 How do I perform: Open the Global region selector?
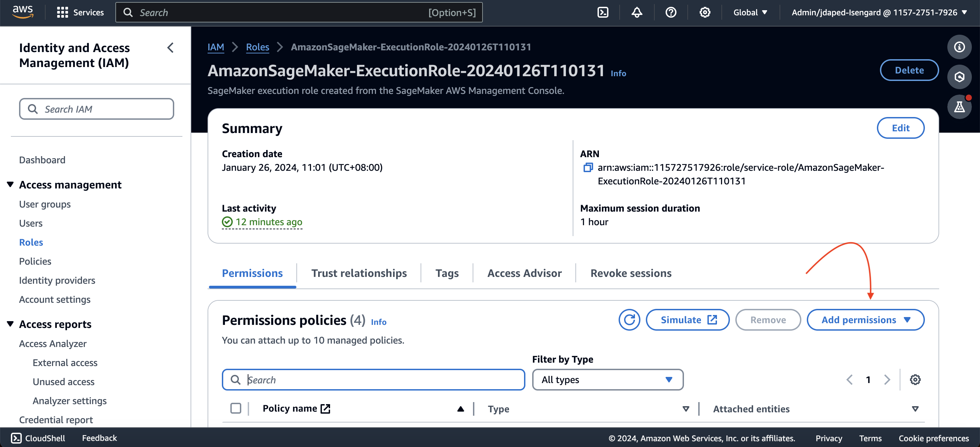pos(750,13)
